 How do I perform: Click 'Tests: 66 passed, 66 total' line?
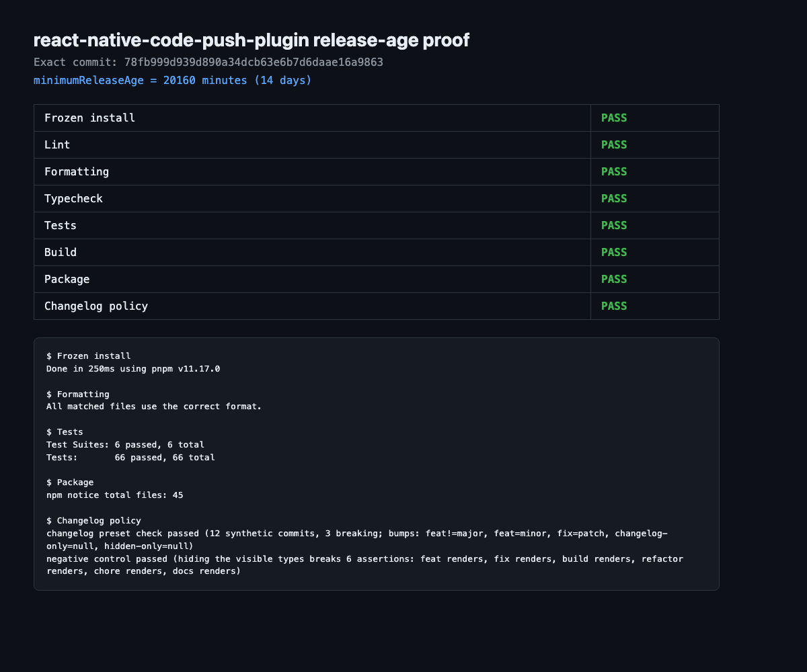130,458
